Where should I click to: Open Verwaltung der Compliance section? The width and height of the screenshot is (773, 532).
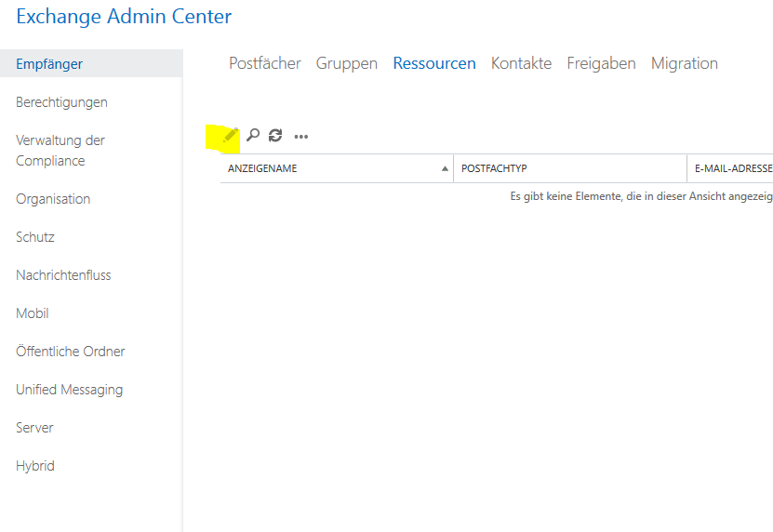coord(60,151)
